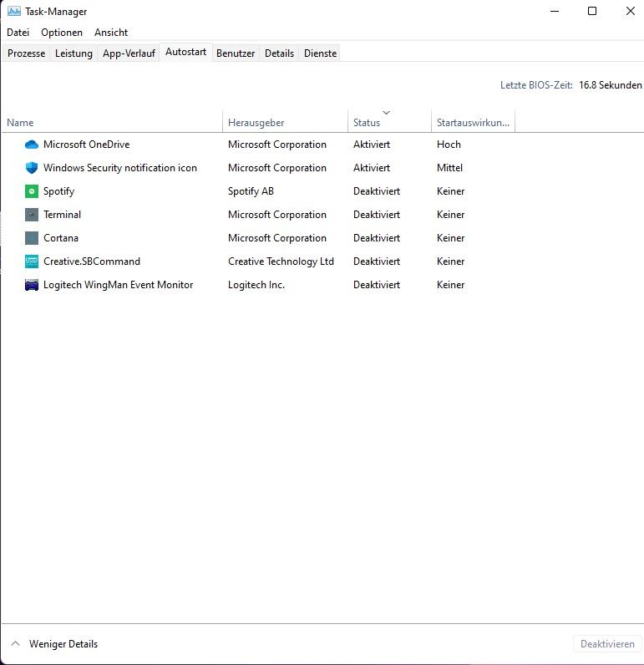Image resolution: width=644 pixels, height=665 pixels.
Task: Click the Hoch startup impact value
Action: tap(449, 145)
